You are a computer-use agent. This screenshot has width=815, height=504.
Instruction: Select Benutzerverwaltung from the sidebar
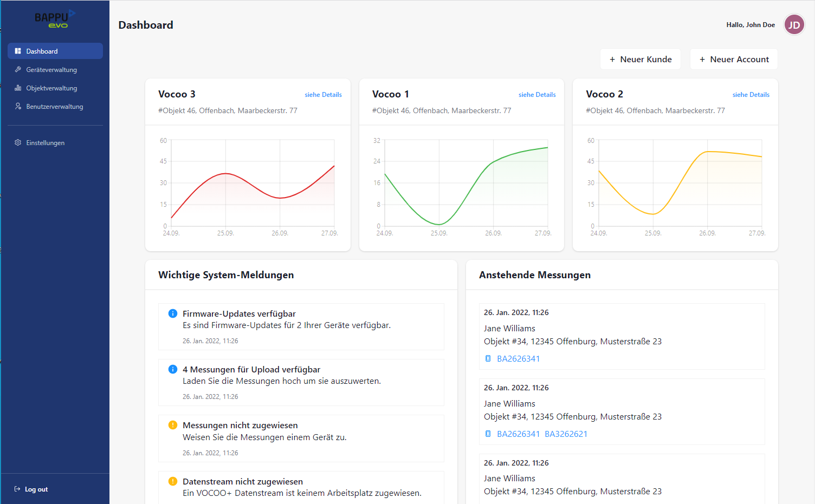tap(54, 107)
